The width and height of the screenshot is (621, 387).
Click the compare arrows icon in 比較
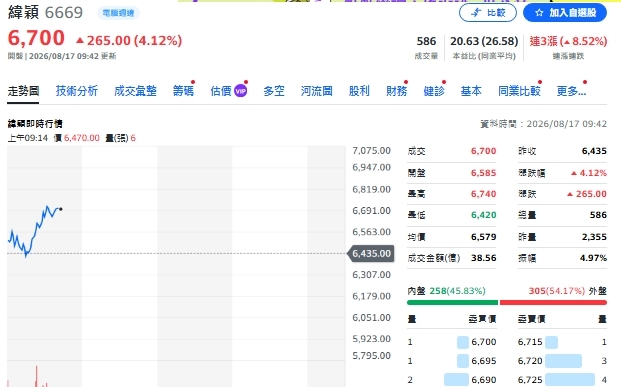476,13
